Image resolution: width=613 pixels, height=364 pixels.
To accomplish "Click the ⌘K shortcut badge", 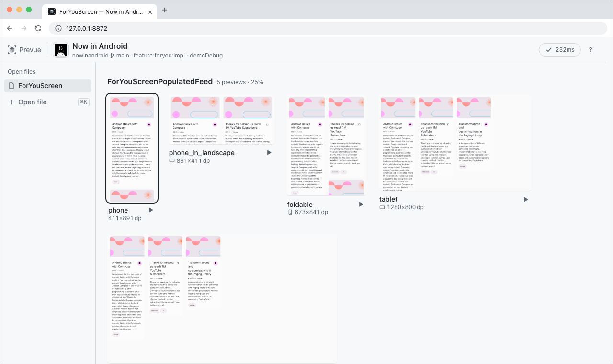I will [83, 102].
